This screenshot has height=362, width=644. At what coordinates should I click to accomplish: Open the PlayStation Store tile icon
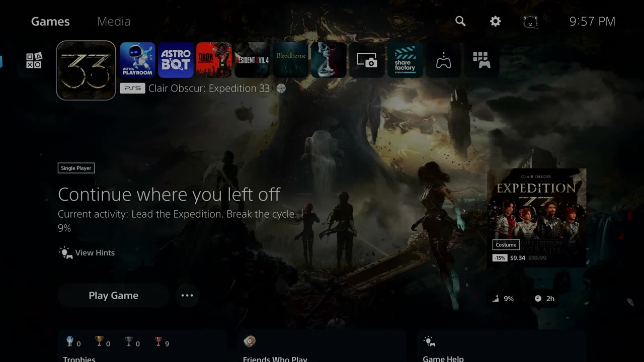(34, 61)
